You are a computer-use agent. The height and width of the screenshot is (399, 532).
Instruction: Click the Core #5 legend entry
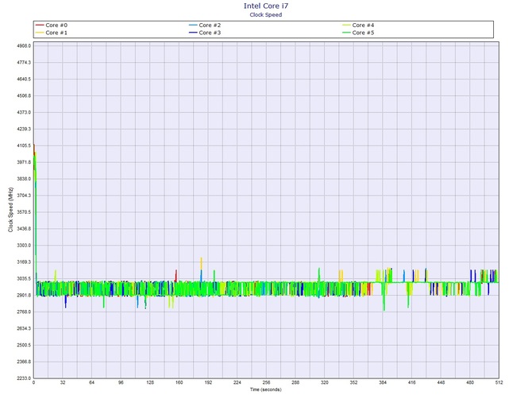[358, 33]
